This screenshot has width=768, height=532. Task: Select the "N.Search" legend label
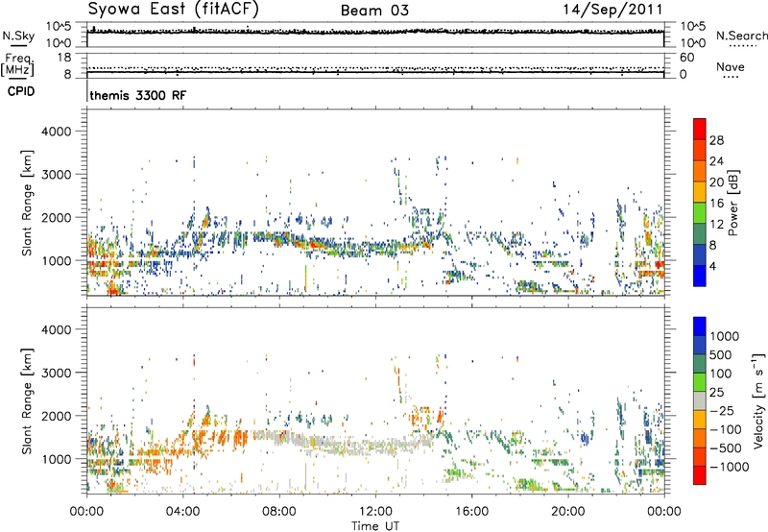(741, 36)
